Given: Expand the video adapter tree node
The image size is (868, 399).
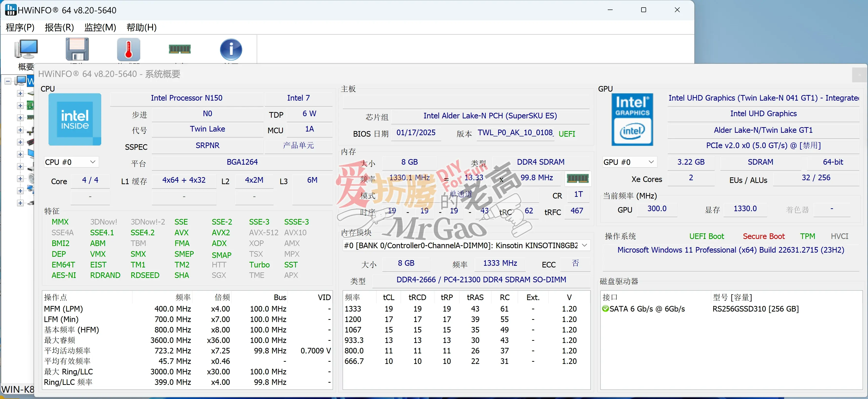Looking at the screenshot, I should [x=20, y=142].
